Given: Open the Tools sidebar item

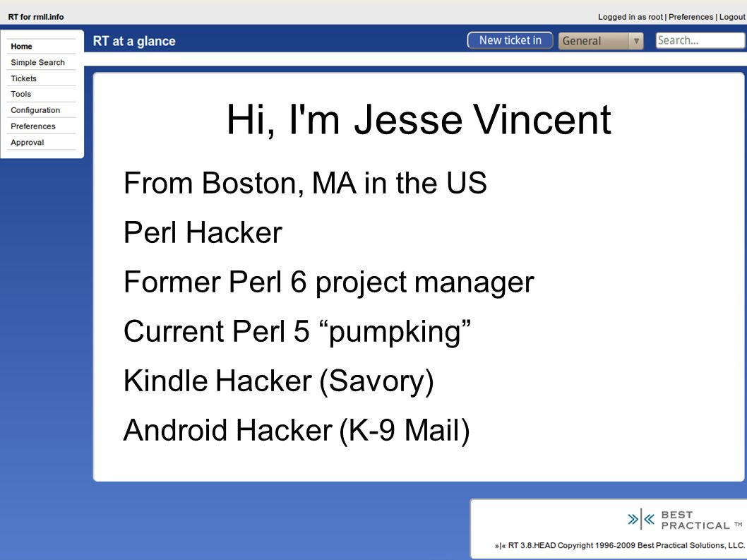Looking at the screenshot, I should [21, 95].
